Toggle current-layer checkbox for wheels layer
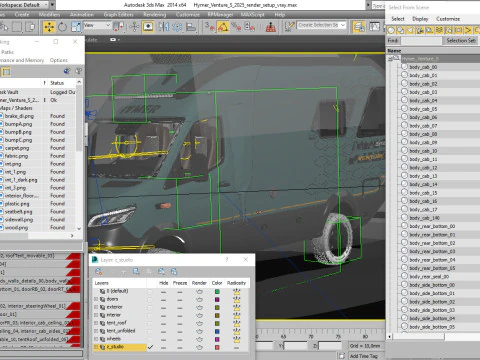Viewport: 480px width, 360px height. pos(150,339)
